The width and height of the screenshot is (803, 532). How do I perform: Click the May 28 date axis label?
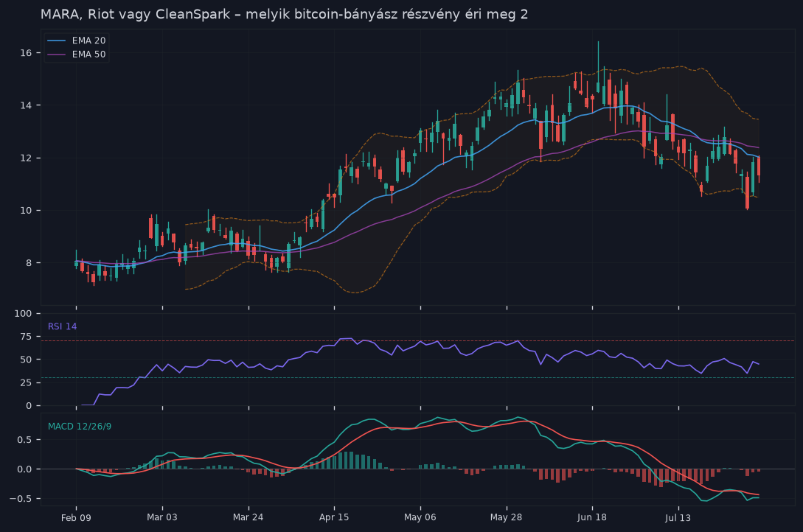(506, 517)
